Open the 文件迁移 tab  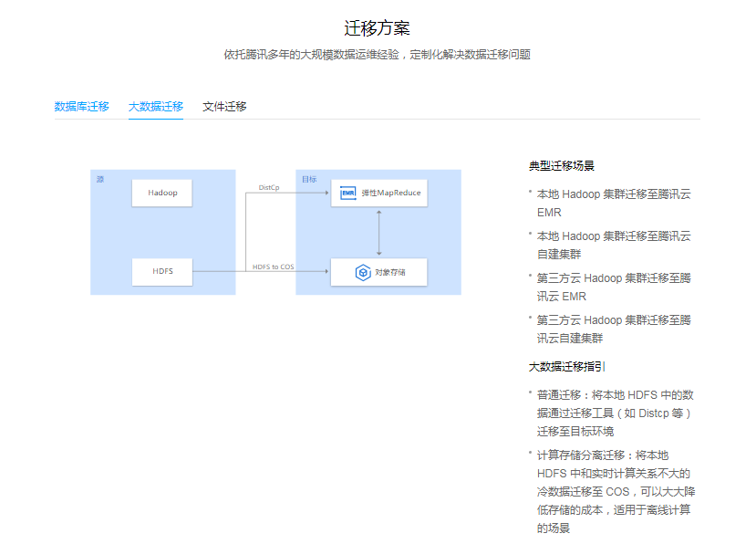point(224,107)
